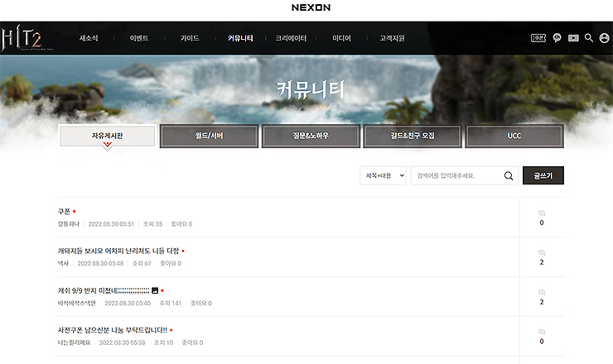This screenshot has width=613, height=364.
Task: Switch to the 월드/서버 tab
Action: click(209, 136)
